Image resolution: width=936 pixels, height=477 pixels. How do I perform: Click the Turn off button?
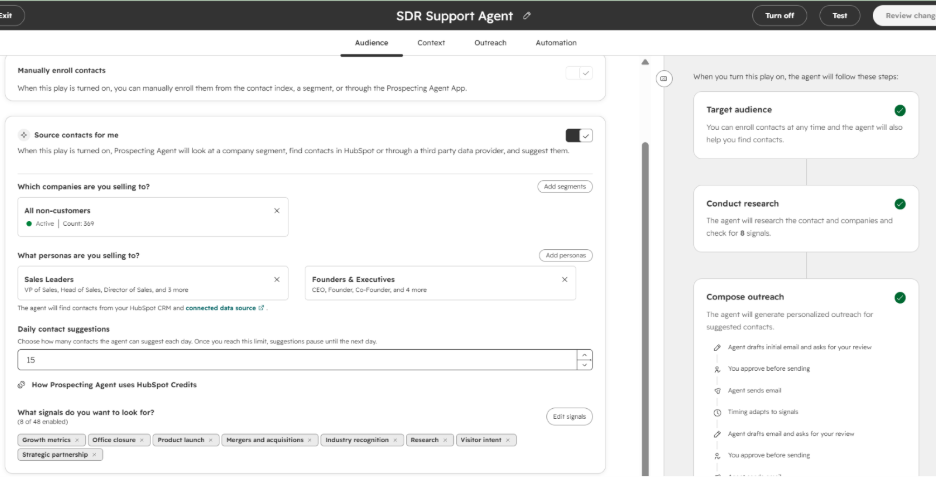point(780,16)
